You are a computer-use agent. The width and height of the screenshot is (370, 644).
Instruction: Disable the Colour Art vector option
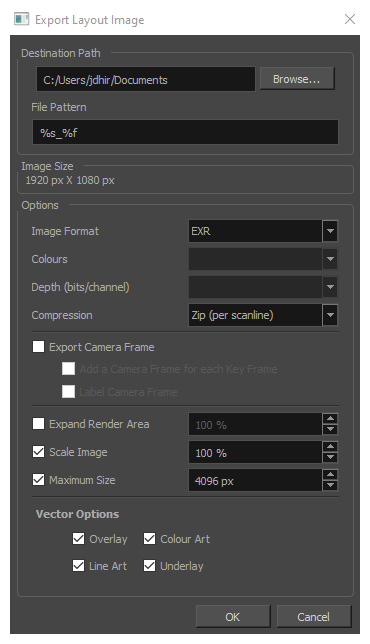pyautogui.click(x=149, y=538)
